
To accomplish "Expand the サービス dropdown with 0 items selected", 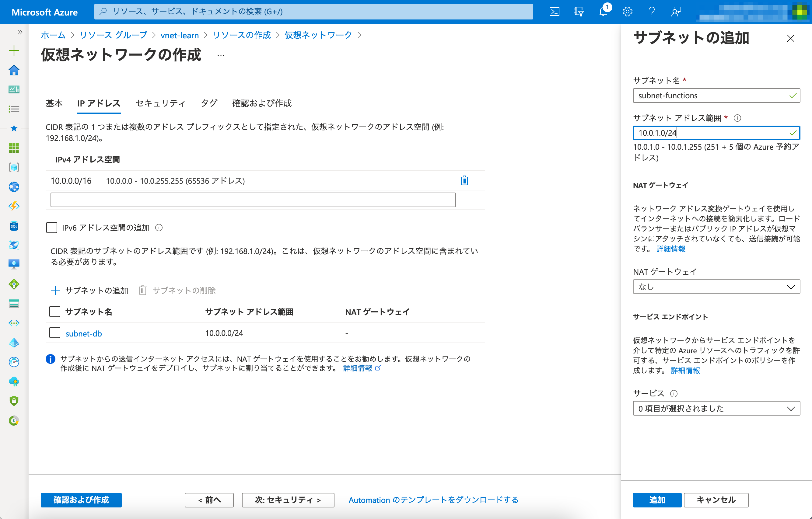I will [716, 409].
